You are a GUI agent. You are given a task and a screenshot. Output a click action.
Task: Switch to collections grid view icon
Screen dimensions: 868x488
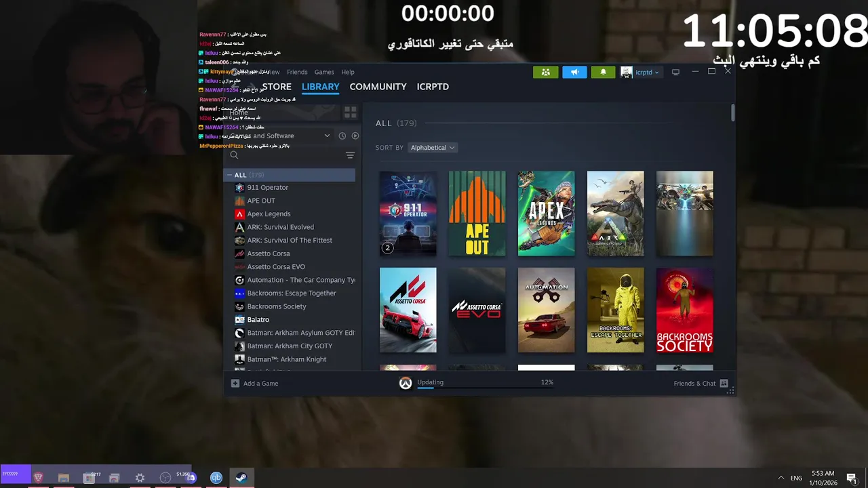350,112
